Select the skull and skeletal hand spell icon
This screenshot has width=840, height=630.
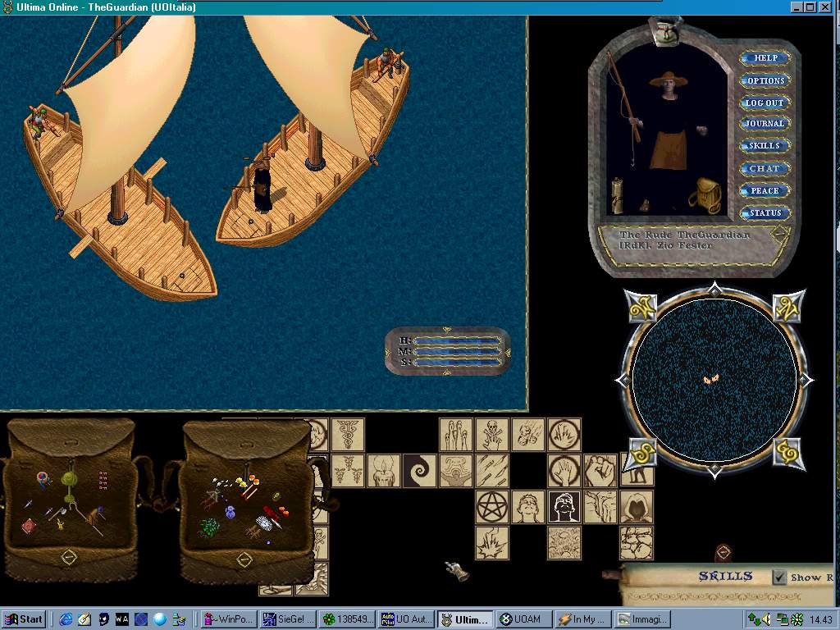492,435
